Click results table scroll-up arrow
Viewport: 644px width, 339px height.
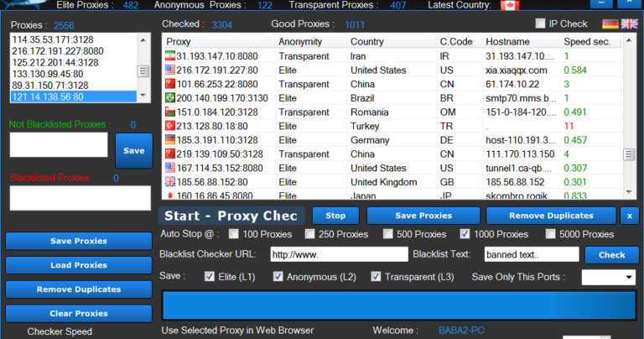[x=629, y=40]
